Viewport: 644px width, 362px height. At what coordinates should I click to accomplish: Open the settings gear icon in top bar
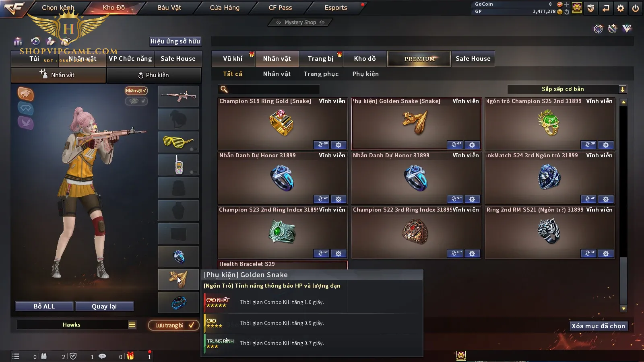tap(621, 8)
